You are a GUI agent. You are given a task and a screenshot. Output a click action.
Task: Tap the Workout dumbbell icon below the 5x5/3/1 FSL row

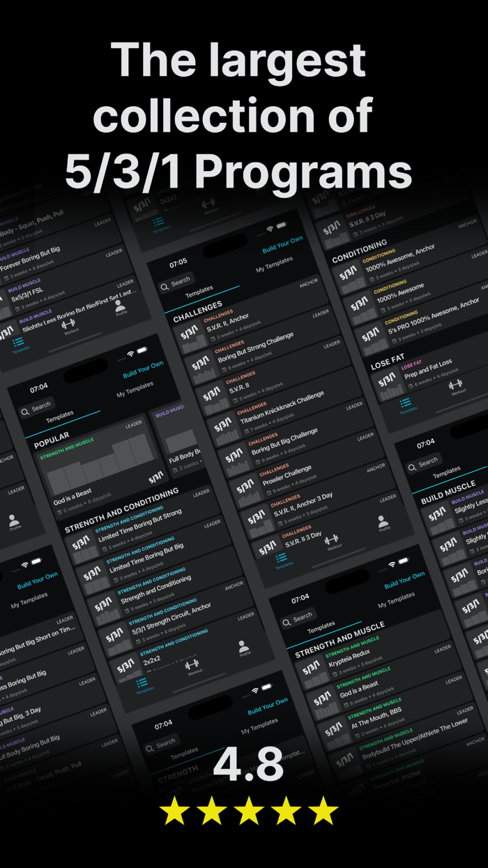[x=68, y=326]
